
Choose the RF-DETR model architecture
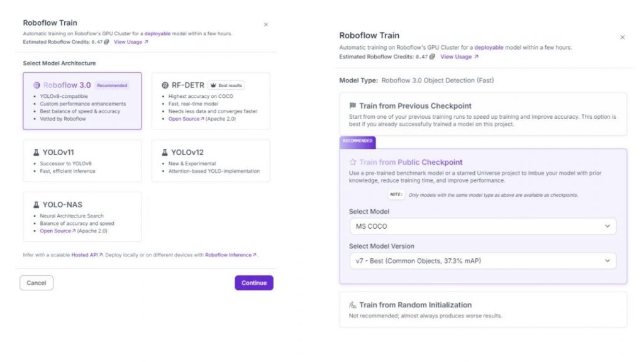pyautogui.click(x=210, y=101)
